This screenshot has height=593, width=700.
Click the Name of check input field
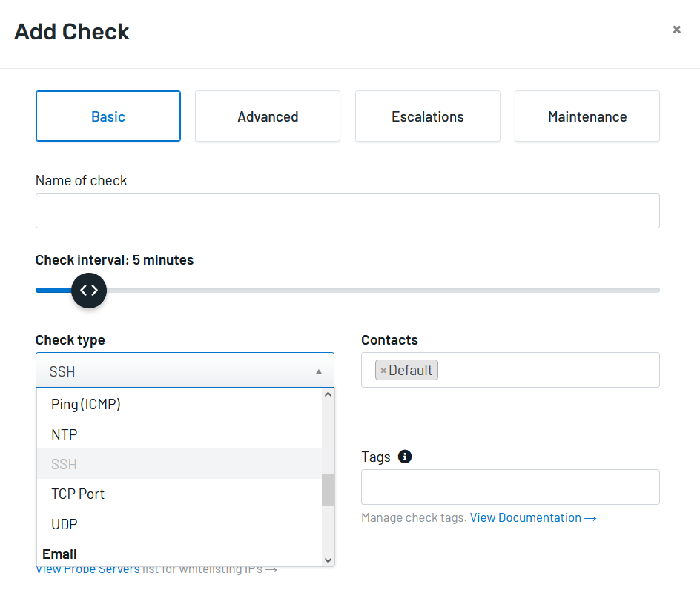point(347,211)
